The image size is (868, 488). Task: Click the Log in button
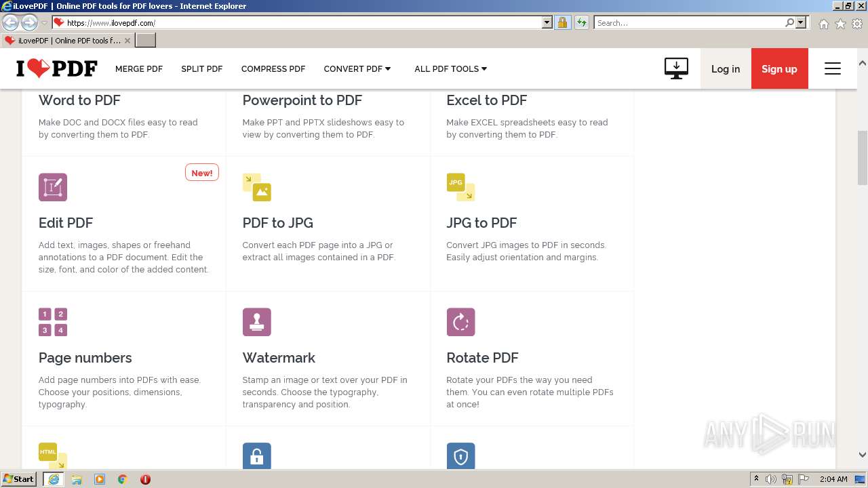(x=726, y=68)
